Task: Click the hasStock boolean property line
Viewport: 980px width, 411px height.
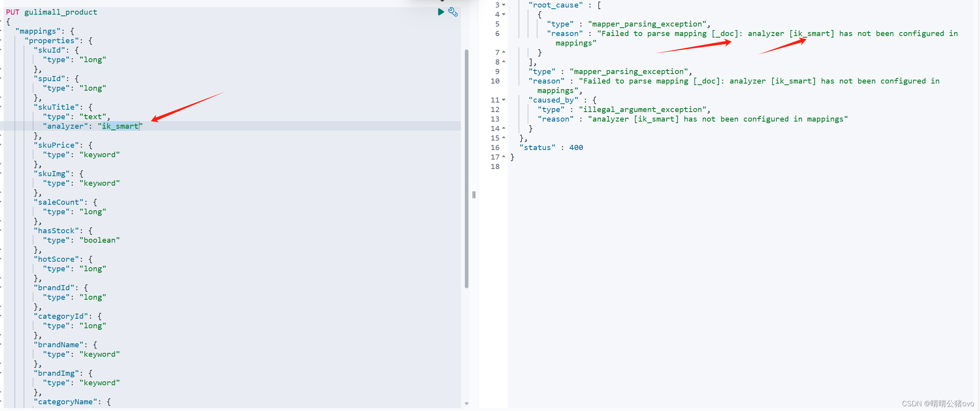Action: (57, 230)
